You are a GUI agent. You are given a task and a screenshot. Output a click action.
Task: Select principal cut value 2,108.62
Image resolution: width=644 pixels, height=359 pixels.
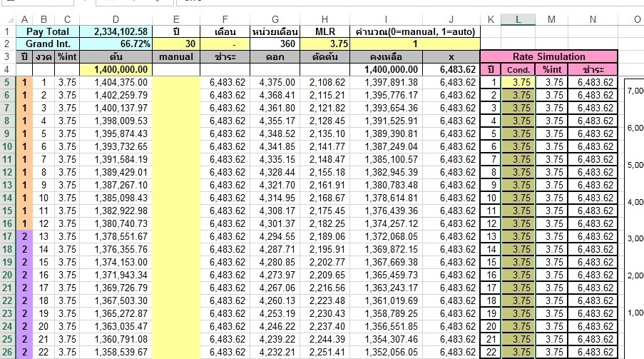tap(324, 82)
